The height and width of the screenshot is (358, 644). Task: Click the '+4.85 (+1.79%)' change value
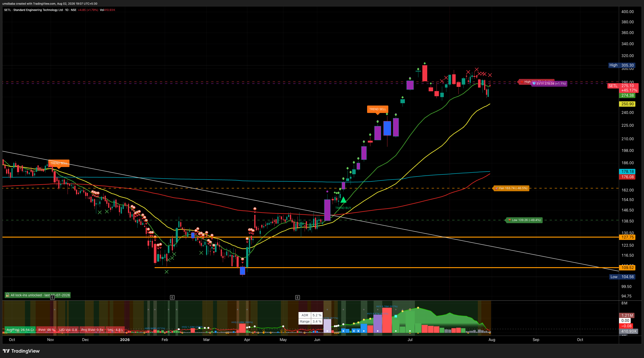pos(88,10)
